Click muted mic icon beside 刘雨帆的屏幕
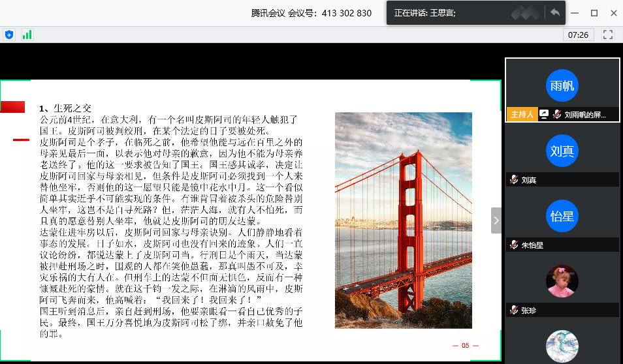 pyautogui.click(x=557, y=114)
